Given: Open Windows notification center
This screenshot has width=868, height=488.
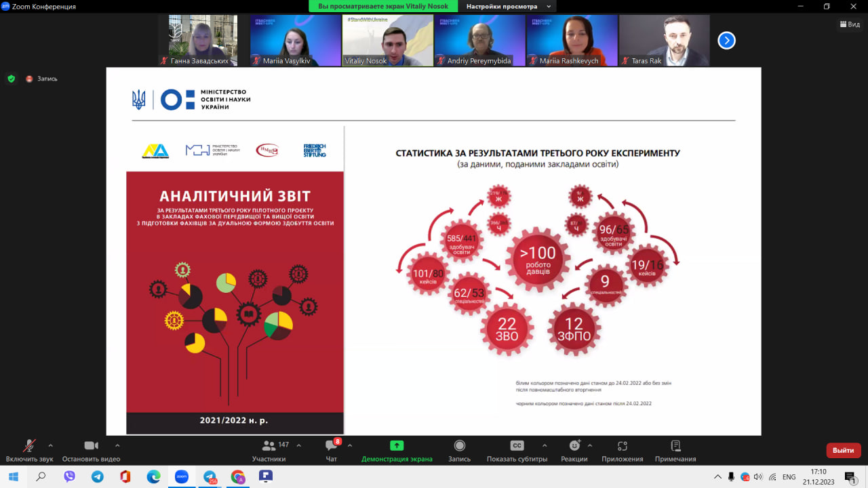Looking at the screenshot, I should [850, 476].
